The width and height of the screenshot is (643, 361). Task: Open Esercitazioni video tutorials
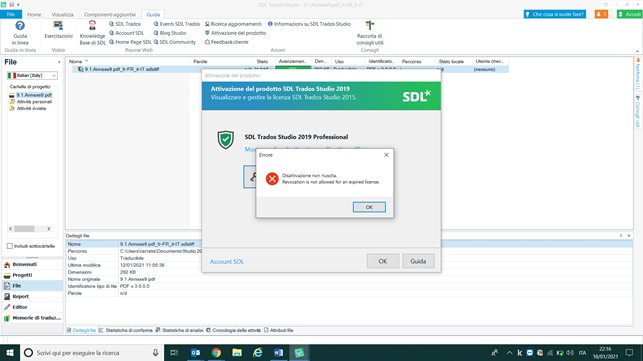pyautogui.click(x=58, y=30)
